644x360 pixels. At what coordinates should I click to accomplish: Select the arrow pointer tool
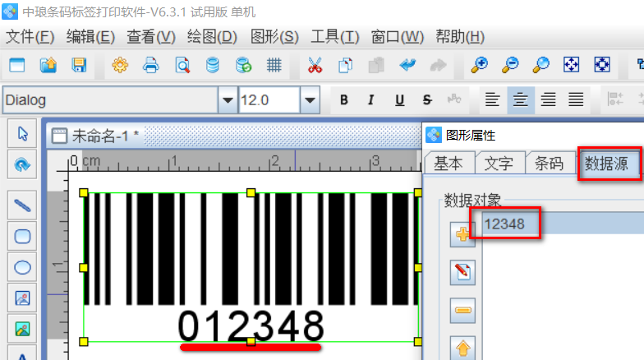[x=22, y=133]
